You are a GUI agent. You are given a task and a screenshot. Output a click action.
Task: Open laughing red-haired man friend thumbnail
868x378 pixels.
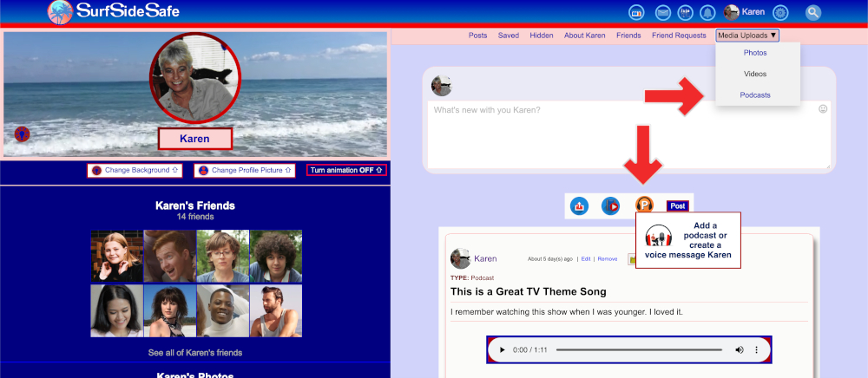point(170,257)
